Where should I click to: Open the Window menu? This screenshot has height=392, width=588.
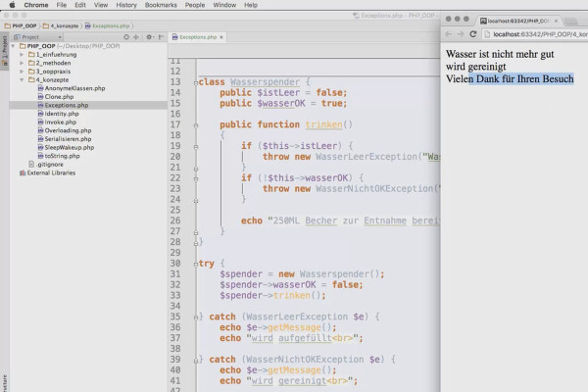(224, 5)
